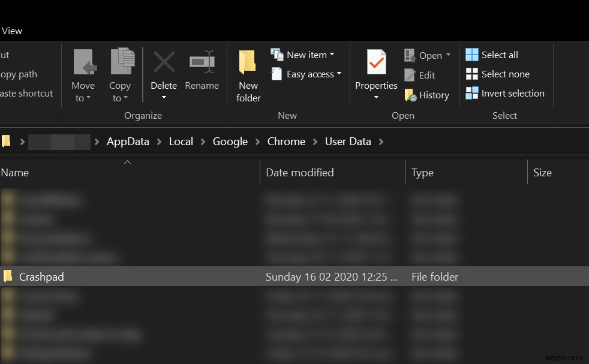Click the New item icon

pyautogui.click(x=277, y=55)
